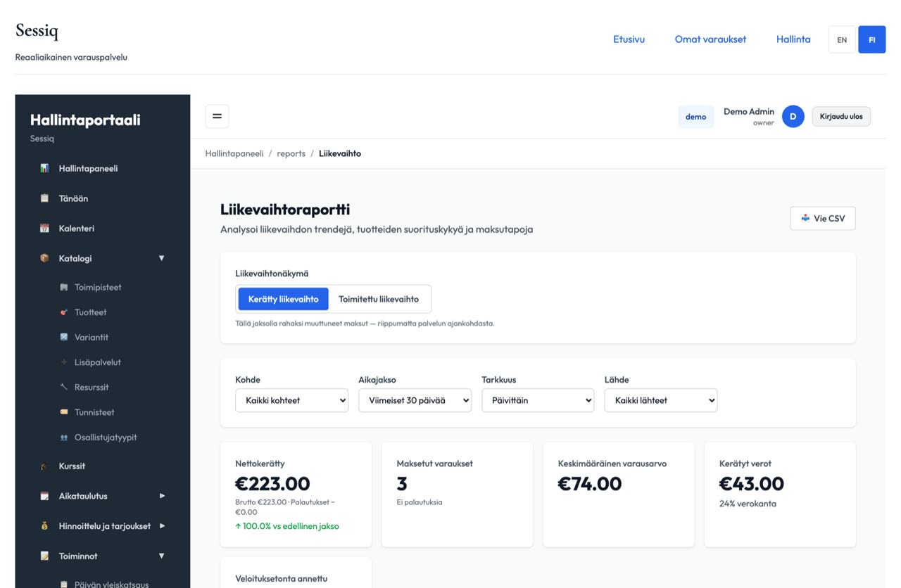Open the Kalenteri sidebar item icon
Screen dimensions: 901x588
tap(44, 229)
